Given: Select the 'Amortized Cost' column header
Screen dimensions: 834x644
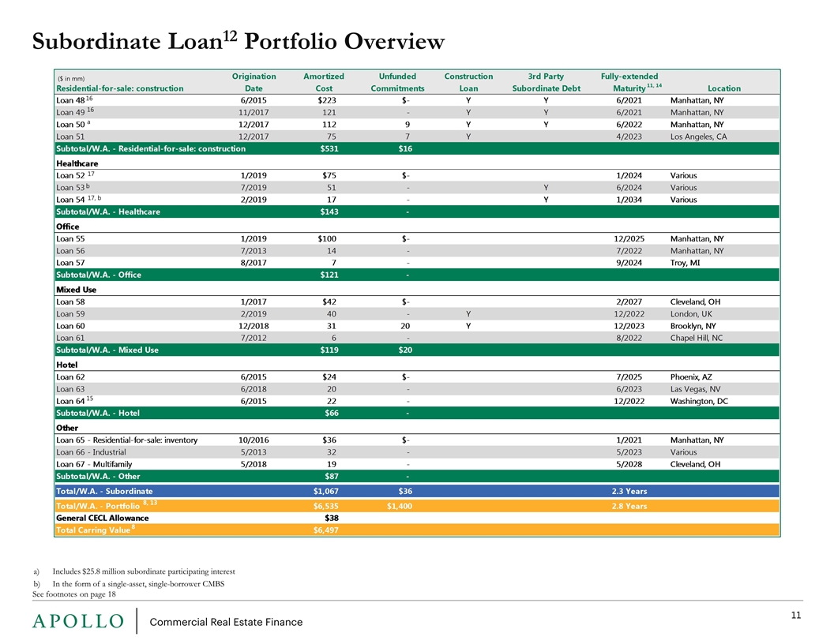Looking at the screenshot, I should click(x=323, y=82).
